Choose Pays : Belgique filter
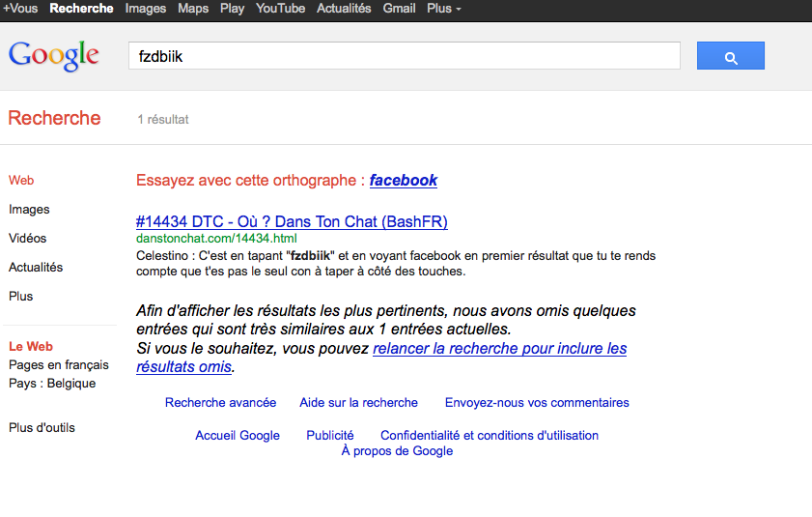The image size is (812, 517). pyautogui.click(x=52, y=384)
